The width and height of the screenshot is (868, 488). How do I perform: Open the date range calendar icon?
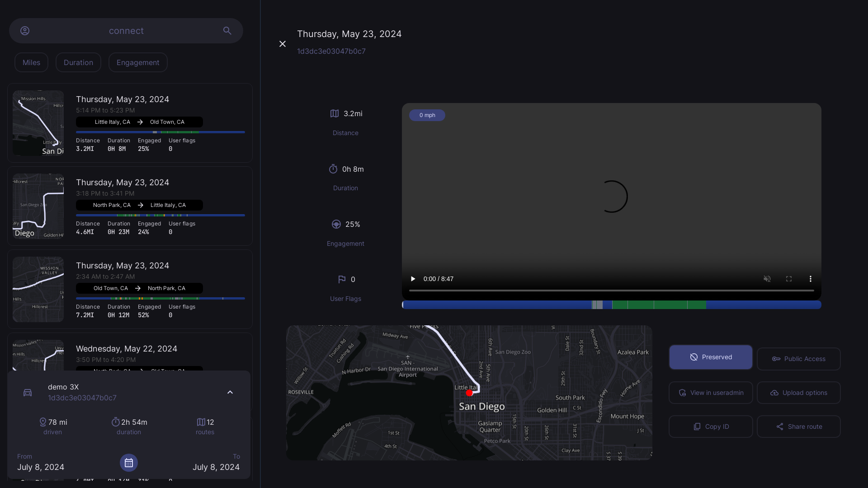[129, 463]
